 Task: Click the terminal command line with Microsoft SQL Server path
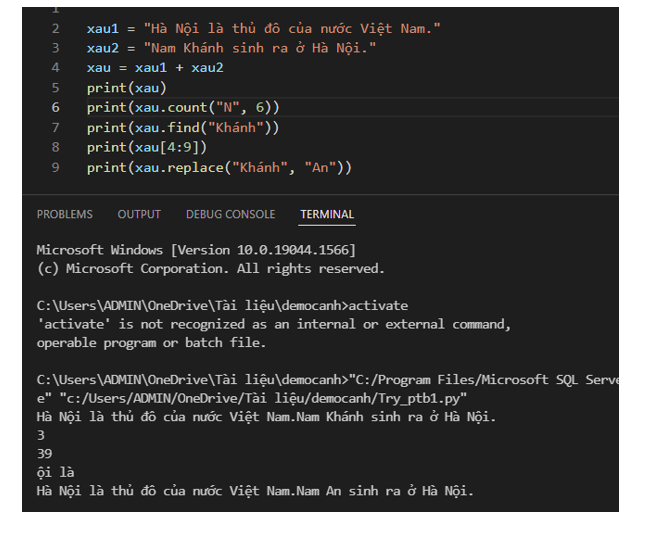pyautogui.click(x=328, y=380)
